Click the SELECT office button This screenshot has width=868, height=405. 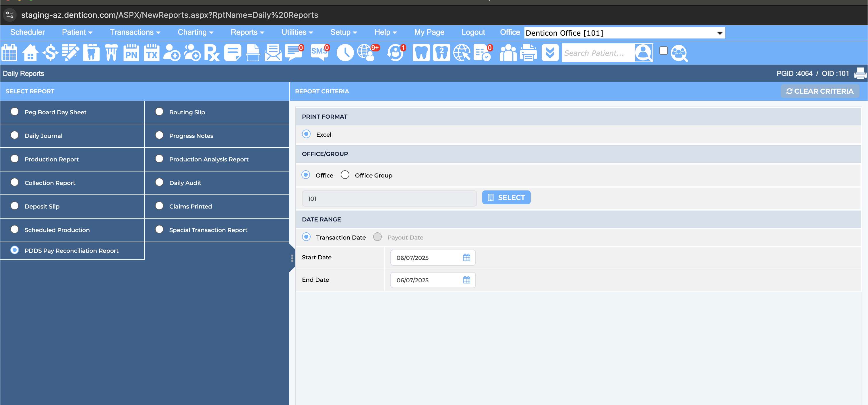tap(506, 197)
